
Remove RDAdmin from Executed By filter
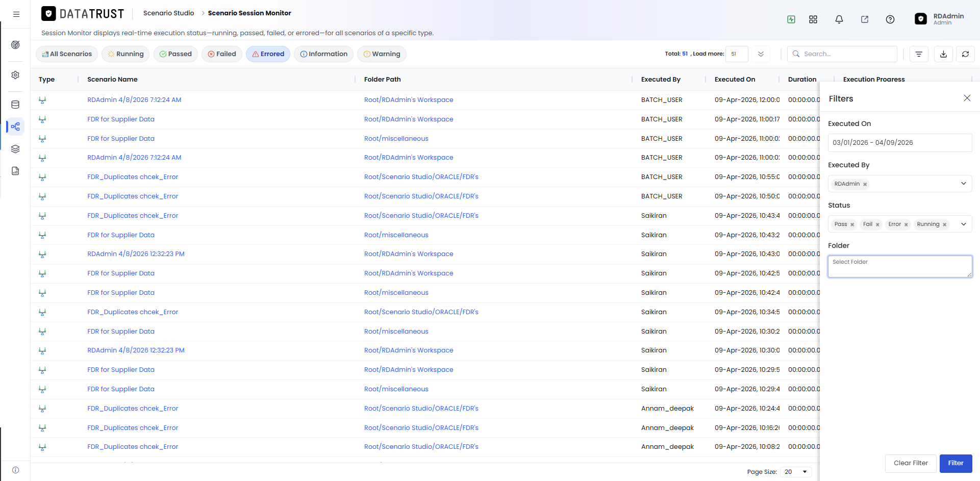[x=865, y=184]
